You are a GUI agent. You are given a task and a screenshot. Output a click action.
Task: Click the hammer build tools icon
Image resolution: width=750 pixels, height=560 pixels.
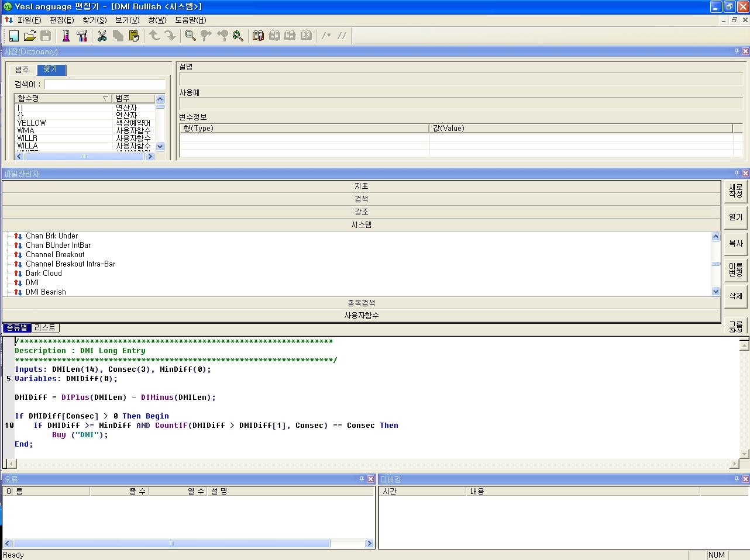tap(82, 36)
